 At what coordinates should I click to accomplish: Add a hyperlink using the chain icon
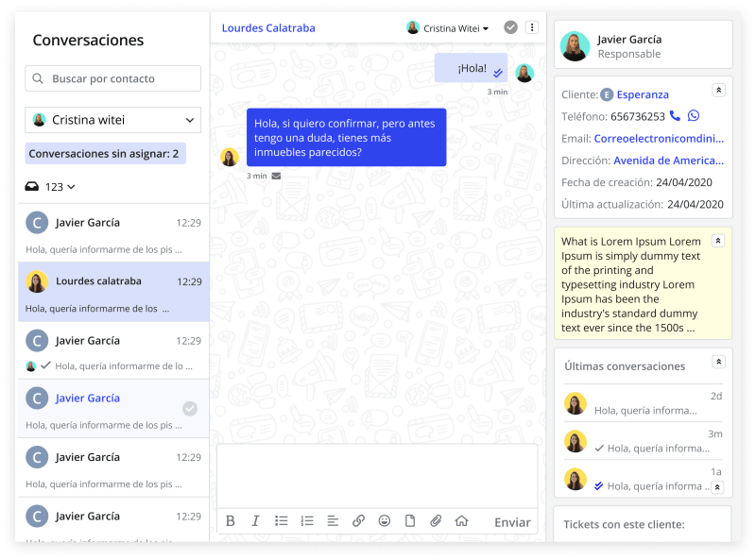tap(357, 521)
